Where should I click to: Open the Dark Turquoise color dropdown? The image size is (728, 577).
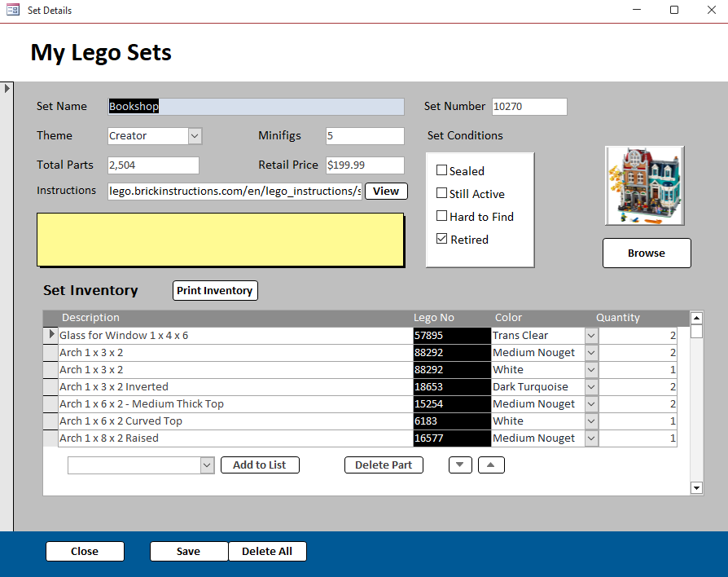[x=590, y=386]
